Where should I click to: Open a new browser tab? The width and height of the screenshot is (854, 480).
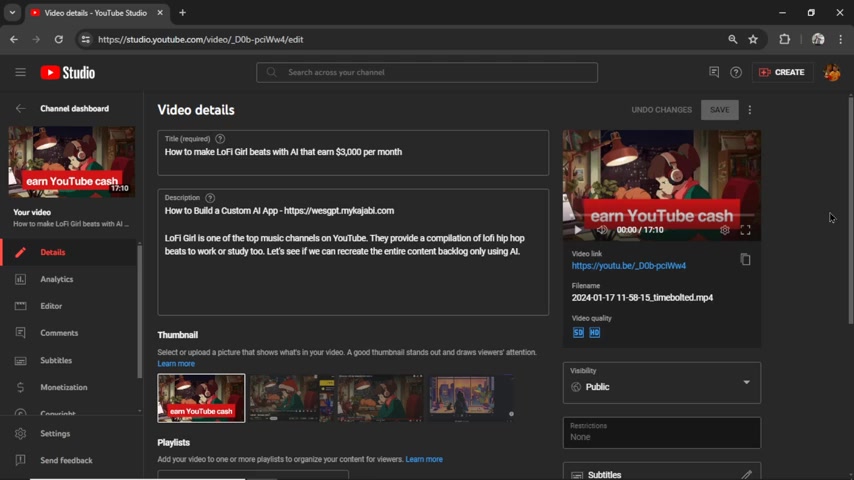tap(182, 13)
